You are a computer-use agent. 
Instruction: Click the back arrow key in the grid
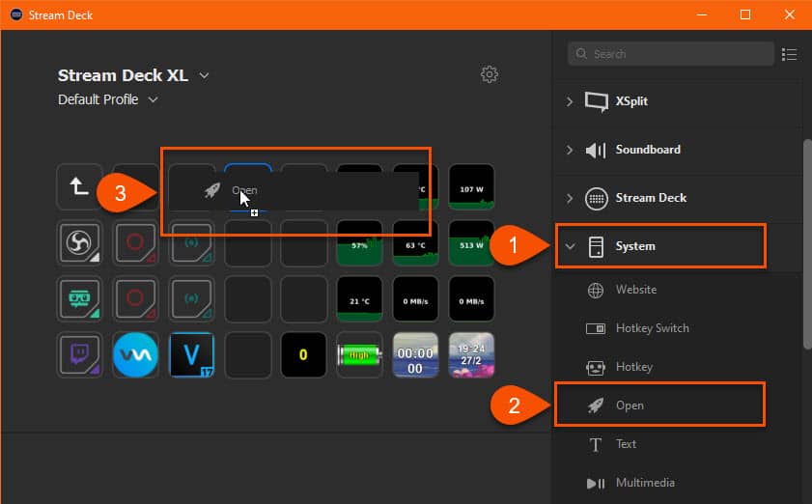tap(79, 187)
